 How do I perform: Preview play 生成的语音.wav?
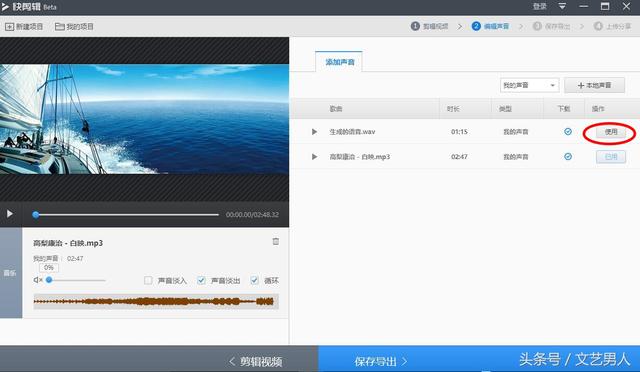click(x=314, y=132)
